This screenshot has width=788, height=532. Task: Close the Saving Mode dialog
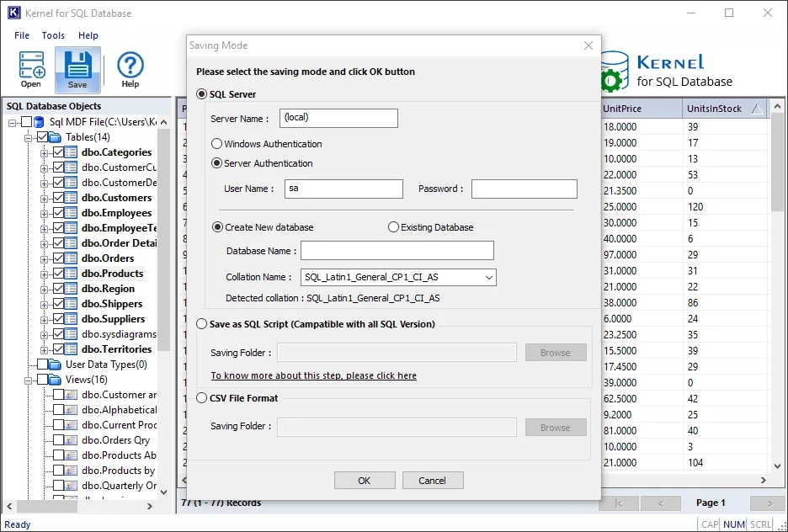[x=588, y=45]
